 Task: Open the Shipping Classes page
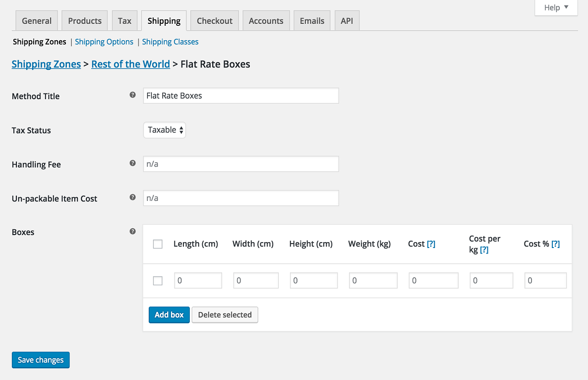[x=170, y=42]
